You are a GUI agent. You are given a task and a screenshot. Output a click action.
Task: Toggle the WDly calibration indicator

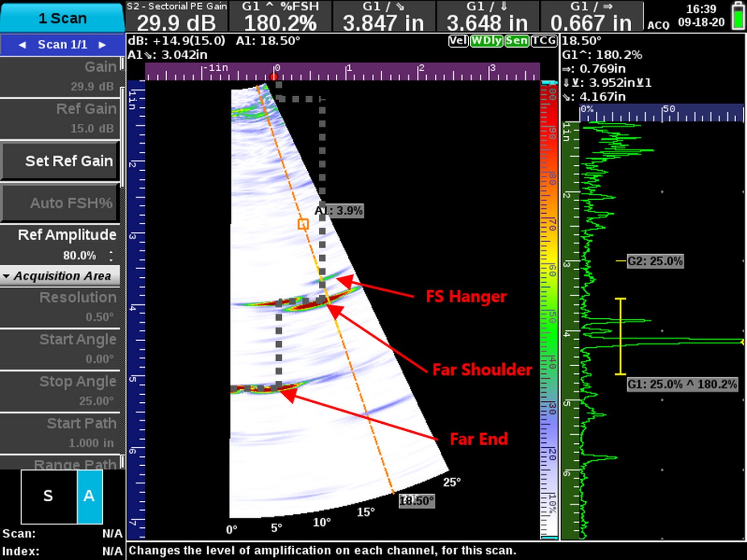coord(486,41)
